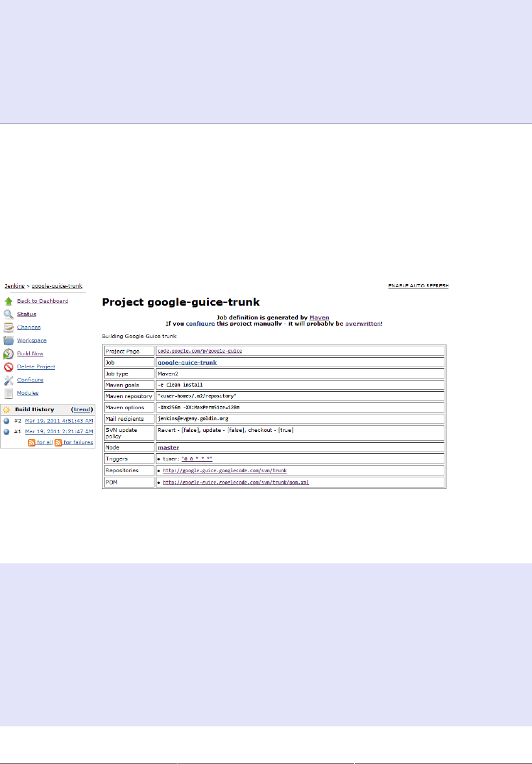532x764 pixels.
Task: Click the Workspace folder icon
Action: pos(8,340)
